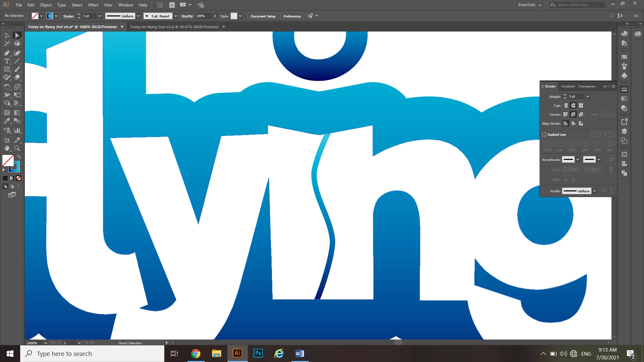Viewport: 644px width, 362px height.
Task: Align stroke to inside
Action: pos(573,123)
